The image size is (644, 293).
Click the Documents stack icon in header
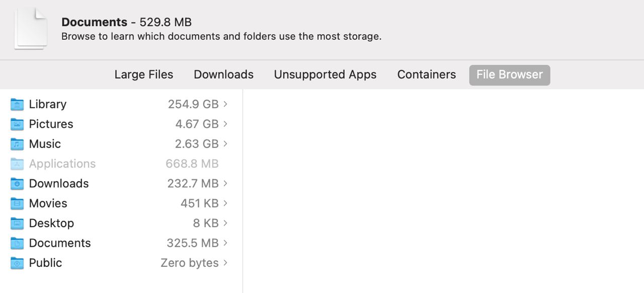click(31, 28)
